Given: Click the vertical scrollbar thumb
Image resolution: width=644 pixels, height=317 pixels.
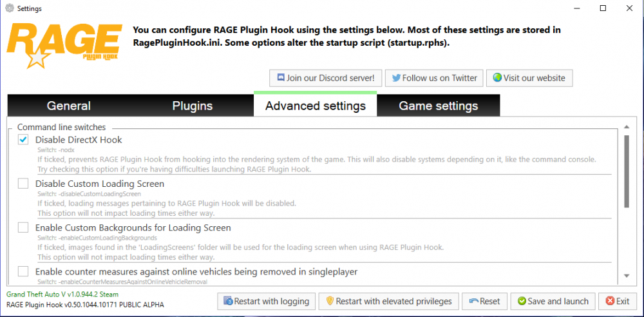Looking at the screenshot, I should [x=627, y=171].
